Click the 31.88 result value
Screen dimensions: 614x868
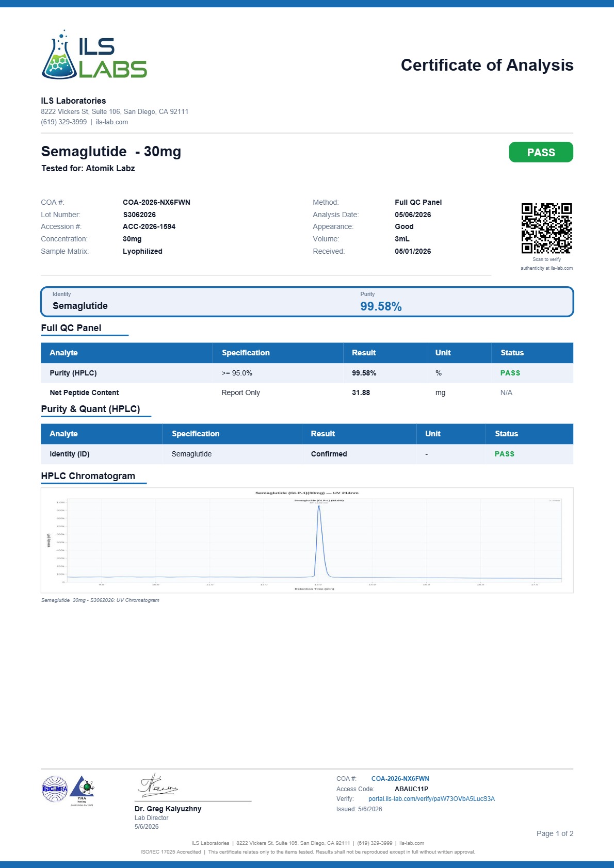(x=361, y=392)
